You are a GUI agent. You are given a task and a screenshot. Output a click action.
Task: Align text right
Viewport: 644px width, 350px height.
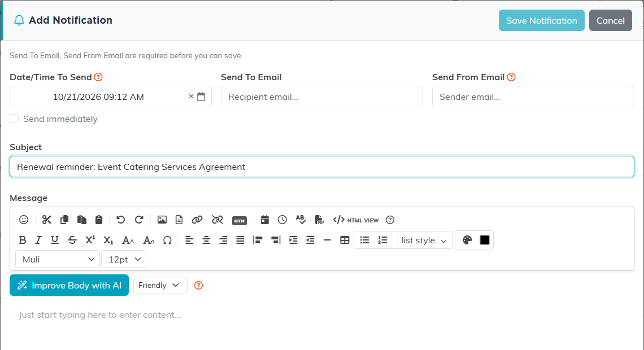(223, 240)
